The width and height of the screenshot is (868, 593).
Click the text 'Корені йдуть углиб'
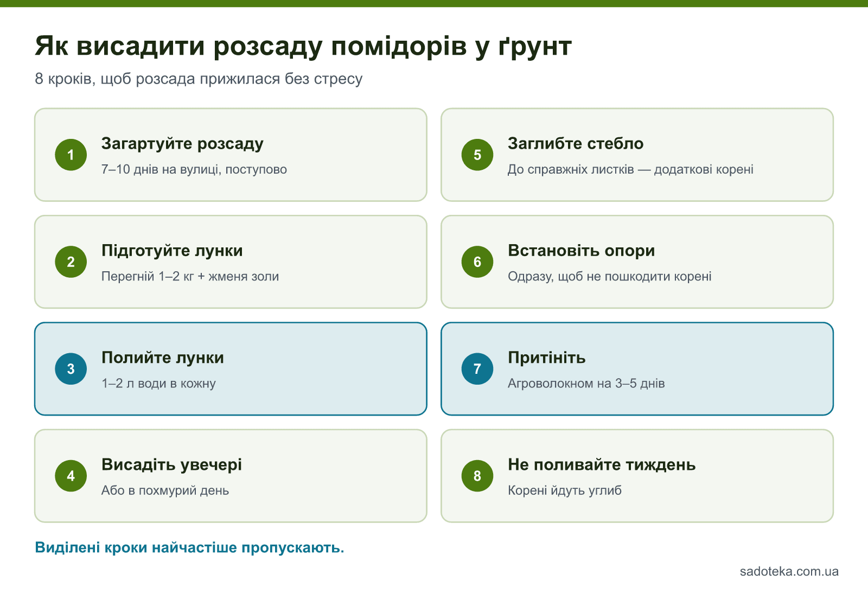[x=565, y=490]
